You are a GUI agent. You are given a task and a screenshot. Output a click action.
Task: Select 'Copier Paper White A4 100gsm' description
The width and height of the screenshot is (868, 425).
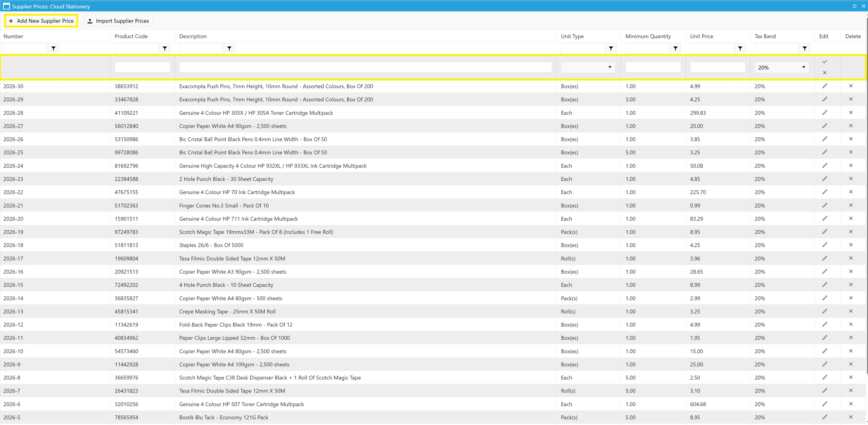234,364
